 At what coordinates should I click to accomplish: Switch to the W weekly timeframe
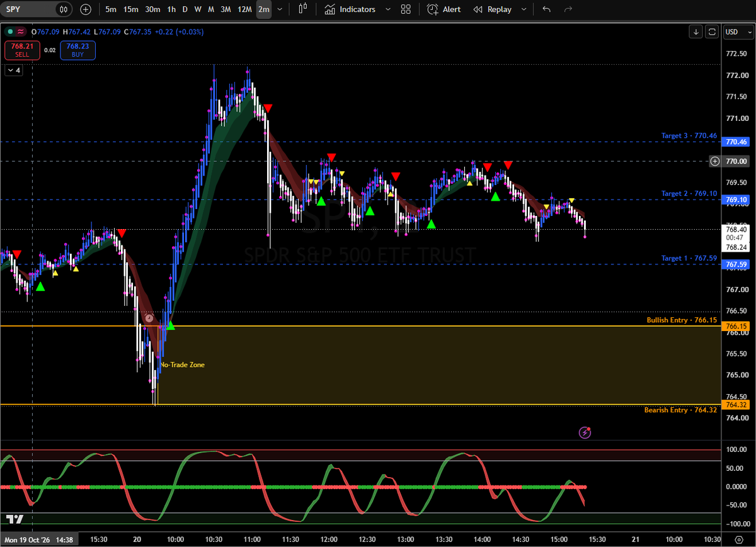click(x=198, y=9)
